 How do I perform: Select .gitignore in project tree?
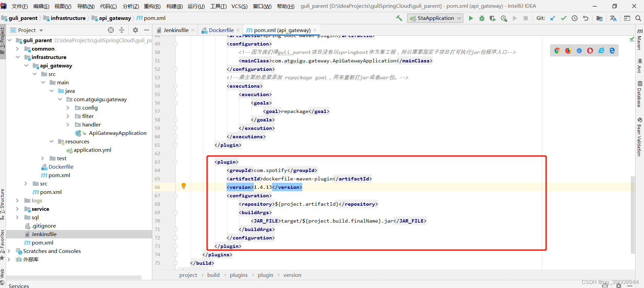click(x=44, y=226)
